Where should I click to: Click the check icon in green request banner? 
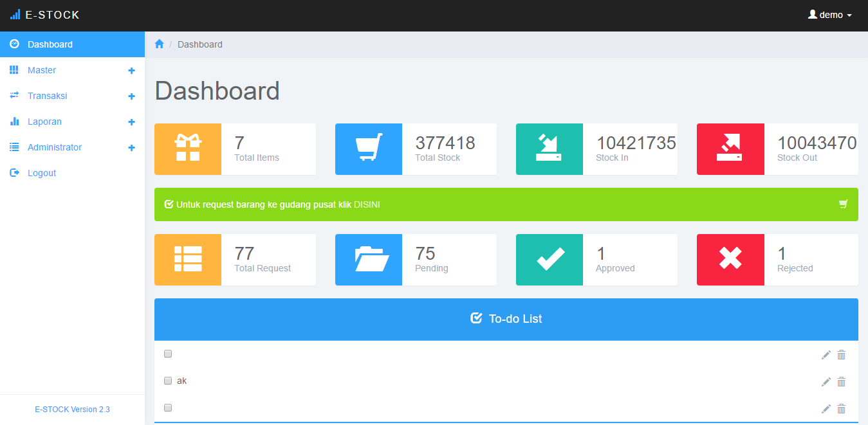[169, 204]
